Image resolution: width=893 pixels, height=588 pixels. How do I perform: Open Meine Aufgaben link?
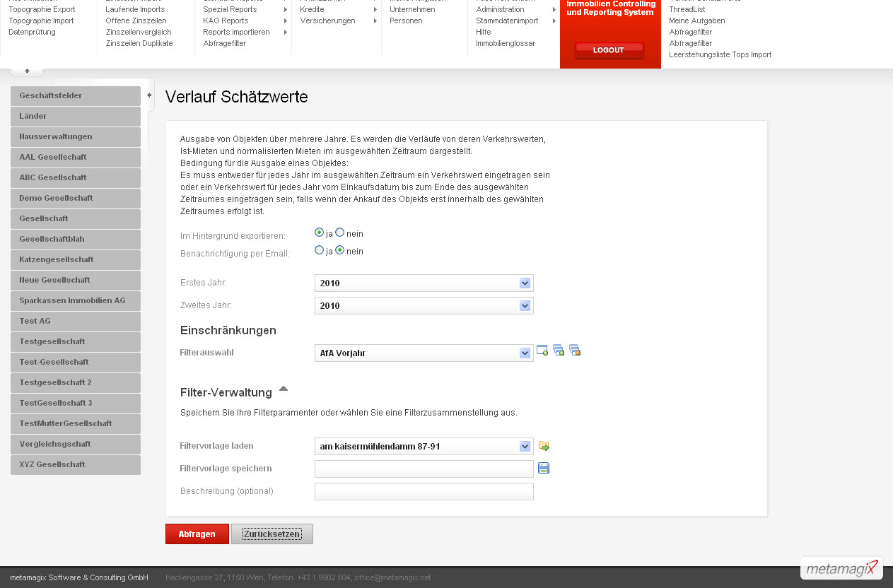[x=697, y=20]
